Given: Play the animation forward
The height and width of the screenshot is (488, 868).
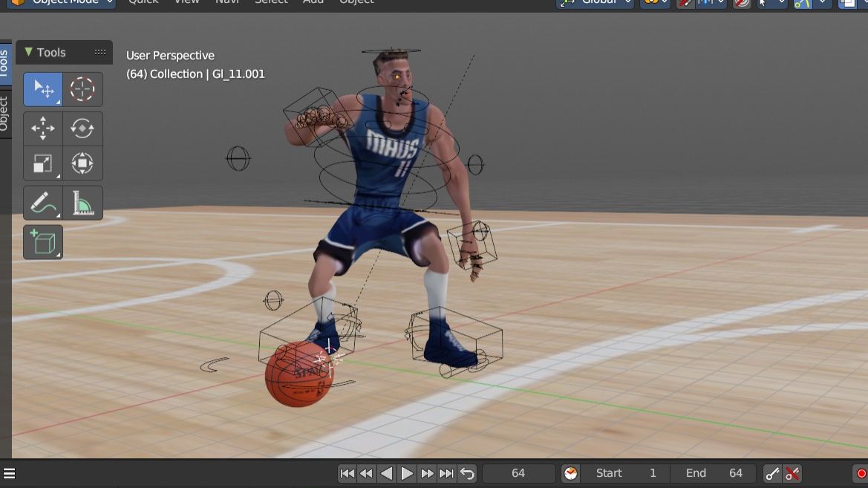Looking at the screenshot, I should click(x=407, y=473).
